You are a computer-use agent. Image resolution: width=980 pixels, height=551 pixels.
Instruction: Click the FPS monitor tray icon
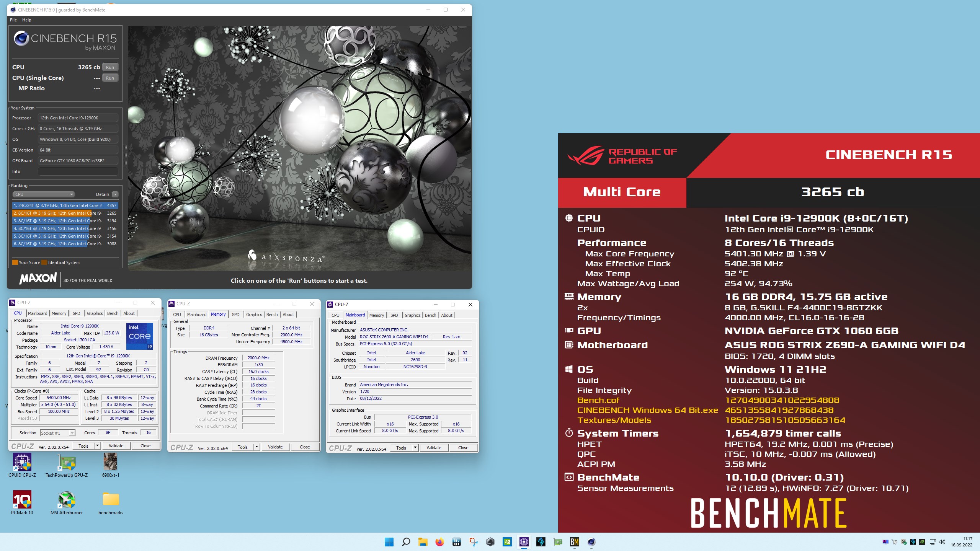pos(885,542)
